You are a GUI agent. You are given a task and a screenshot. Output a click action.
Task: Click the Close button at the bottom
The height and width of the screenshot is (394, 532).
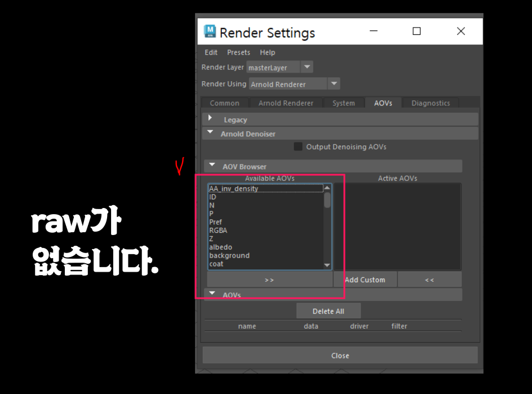tap(340, 355)
